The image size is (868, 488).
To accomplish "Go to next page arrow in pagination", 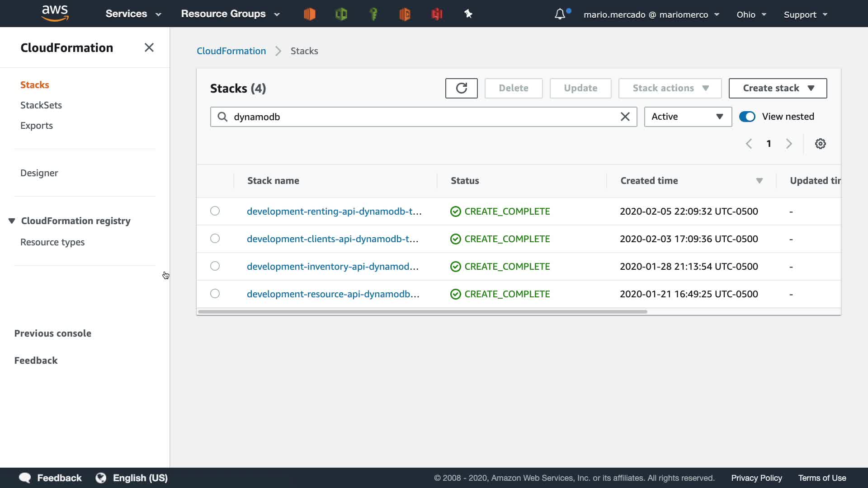I will click(x=789, y=144).
